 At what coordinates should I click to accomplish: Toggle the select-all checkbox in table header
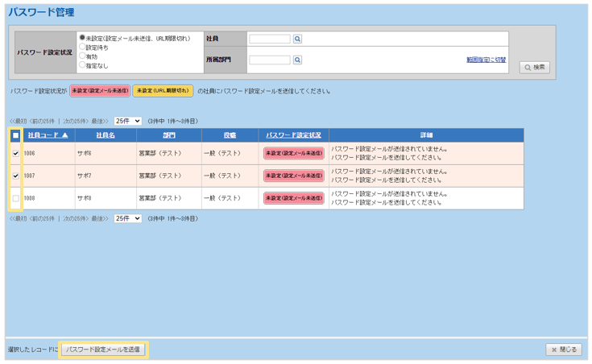coord(16,135)
